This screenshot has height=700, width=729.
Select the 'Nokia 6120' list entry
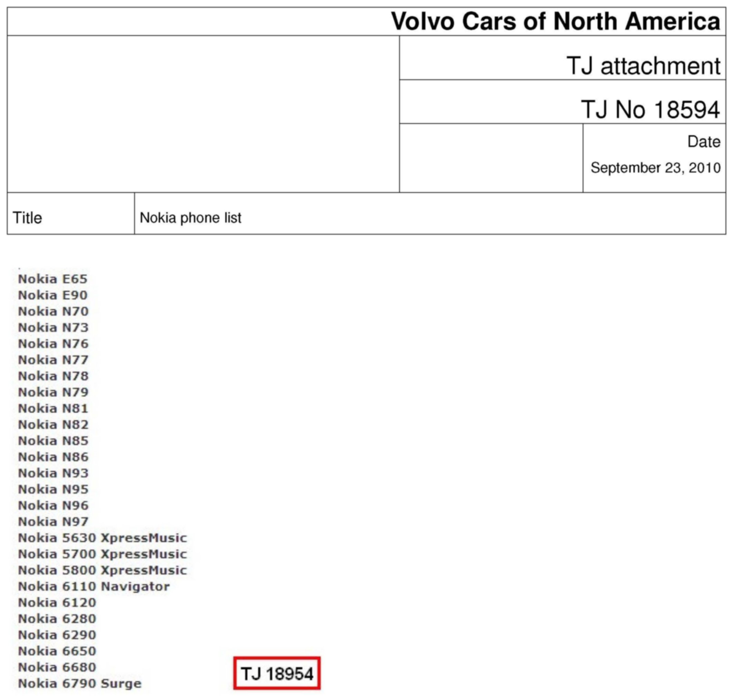click(57, 603)
